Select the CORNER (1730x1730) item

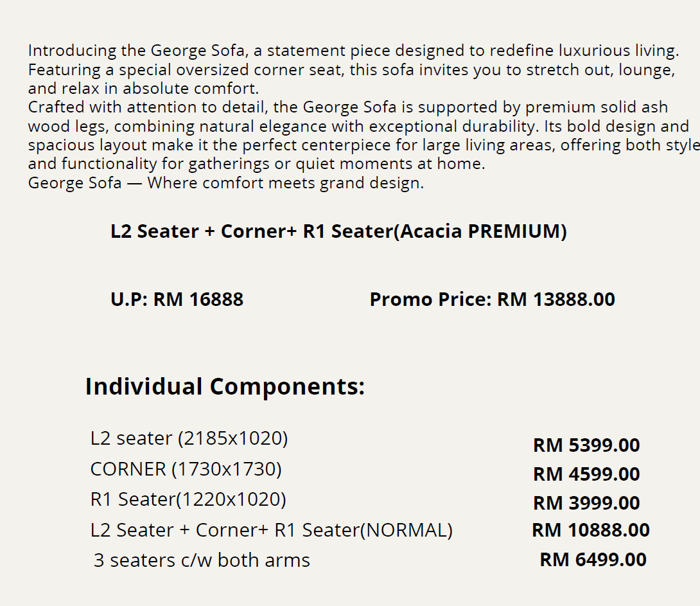tap(186, 469)
